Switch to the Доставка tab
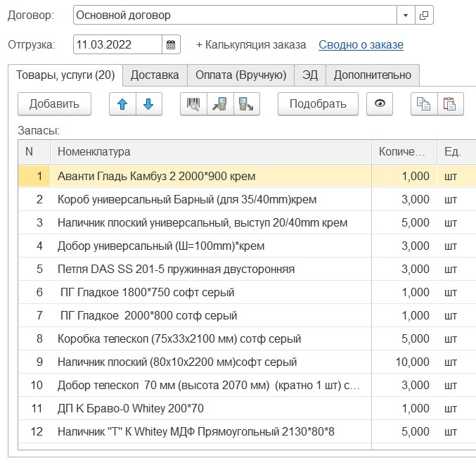 click(x=155, y=75)
